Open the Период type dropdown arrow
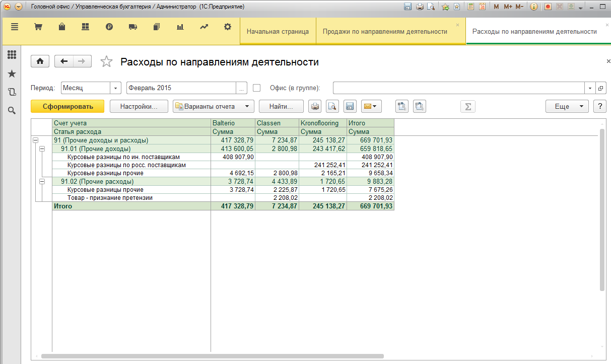 [x=116, y=88]
